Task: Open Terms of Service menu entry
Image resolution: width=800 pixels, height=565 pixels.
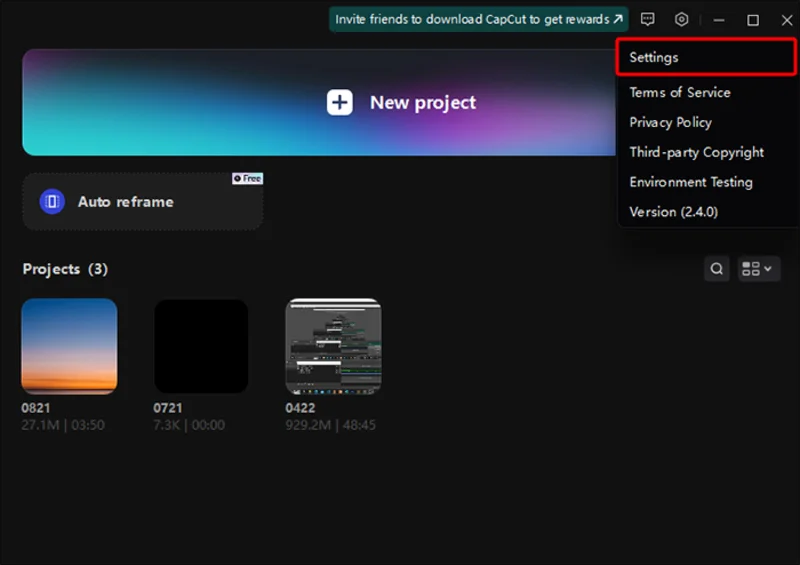Action: pyautogui.click(x=679, y=92)
